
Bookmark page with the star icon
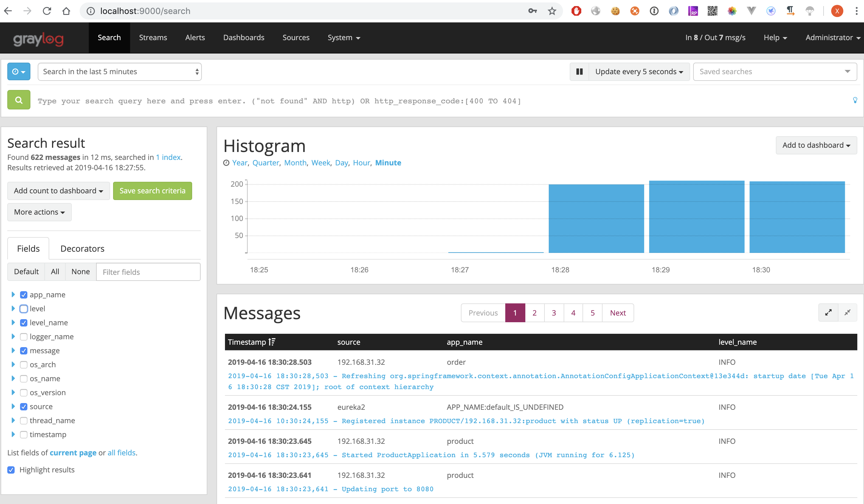552,11
